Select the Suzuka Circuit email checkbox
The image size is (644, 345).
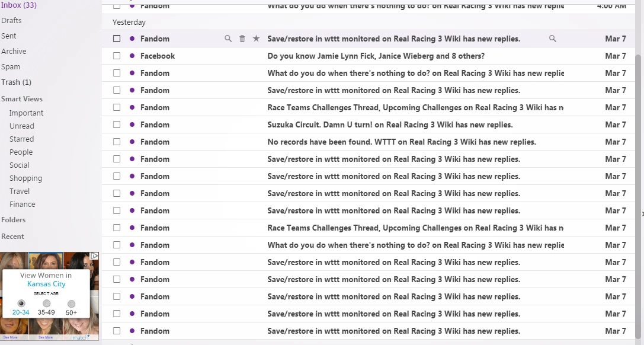[x=117, y=124]
